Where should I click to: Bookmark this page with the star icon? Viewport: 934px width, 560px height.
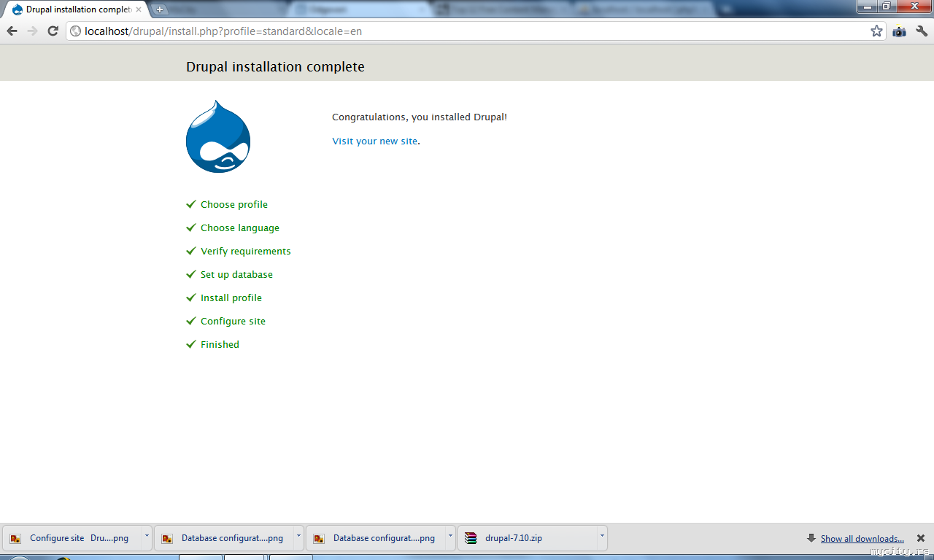tap(876, 31)
